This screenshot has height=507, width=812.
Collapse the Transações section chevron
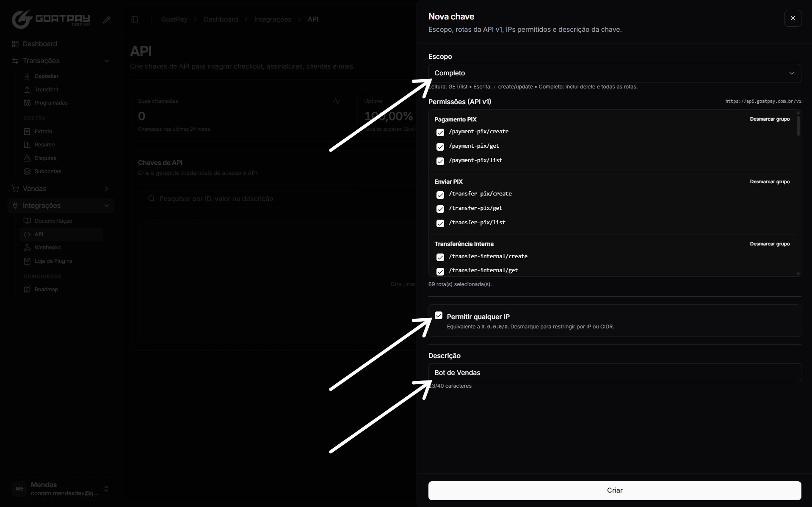(x=107, y=61)
